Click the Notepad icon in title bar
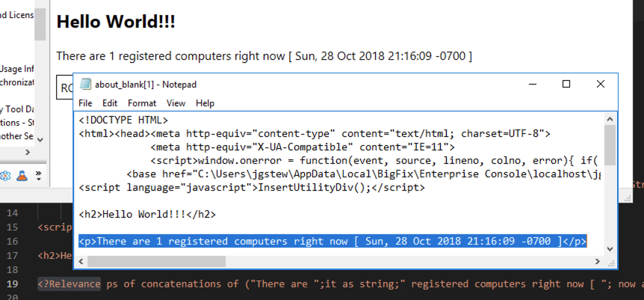Viewport: 644px width, 300px height. pos(85,84)
